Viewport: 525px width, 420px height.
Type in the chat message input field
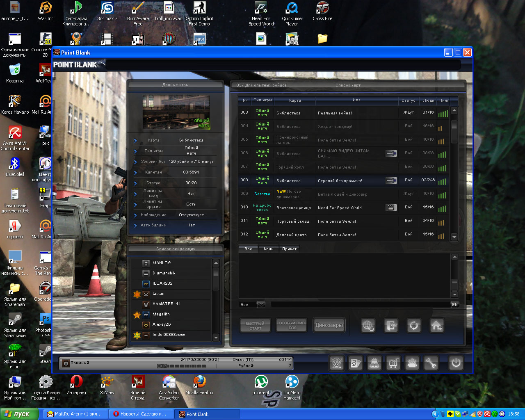click(x=360, y=304)
